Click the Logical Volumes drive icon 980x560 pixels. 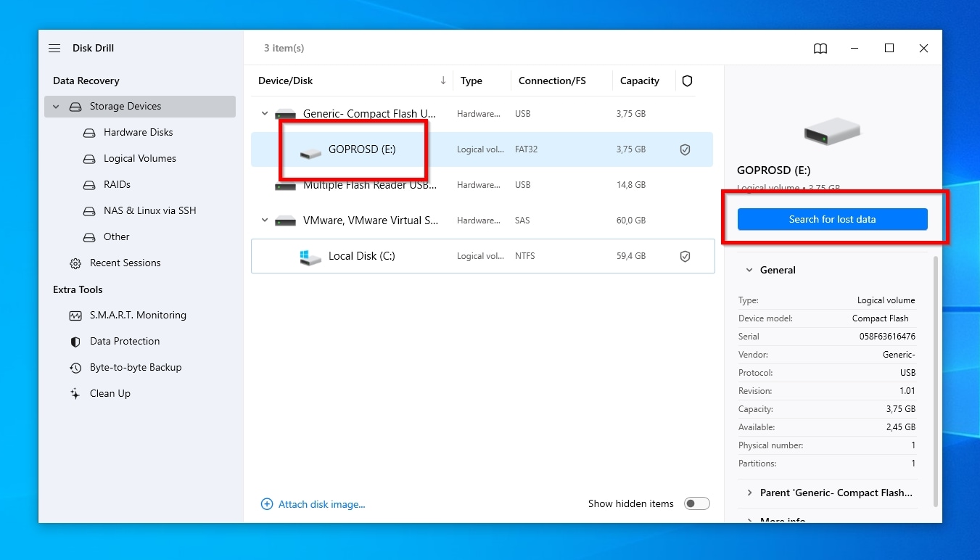[x=89, y=159]
